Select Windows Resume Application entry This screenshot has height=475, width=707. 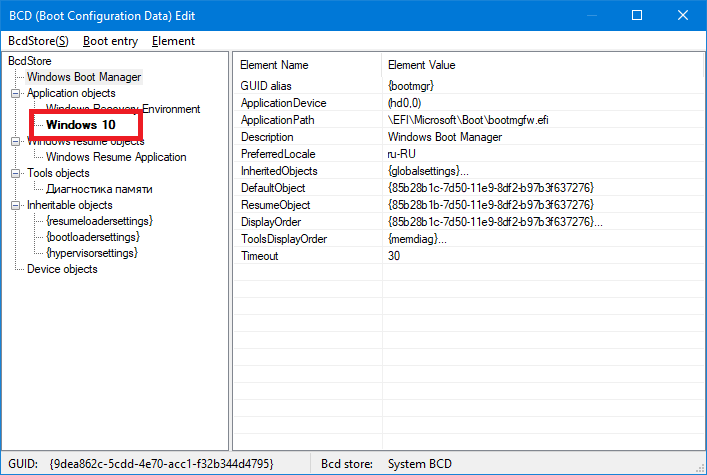click(x=116, y=157)
